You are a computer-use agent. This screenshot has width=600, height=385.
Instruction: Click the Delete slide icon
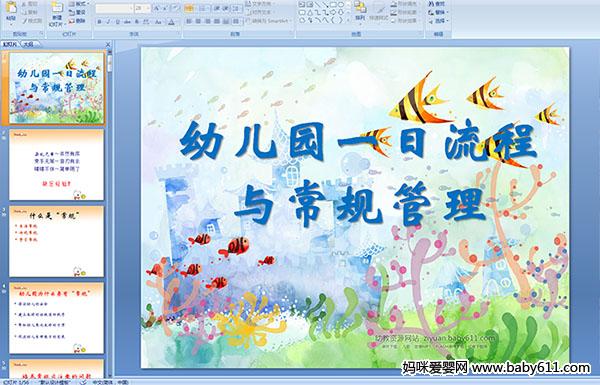(x=77, y=21)
